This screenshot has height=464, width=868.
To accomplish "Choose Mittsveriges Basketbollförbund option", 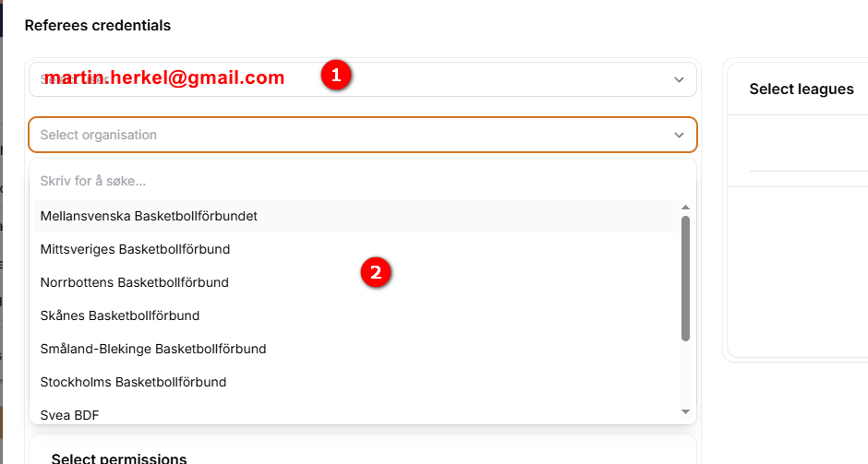I will [x=135, y=249].
